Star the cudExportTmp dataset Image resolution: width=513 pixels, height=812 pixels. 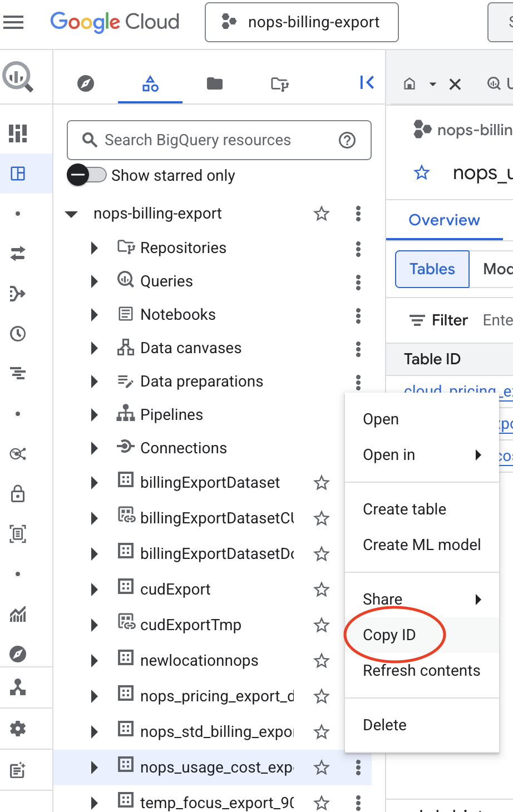(x=321, y=625)
